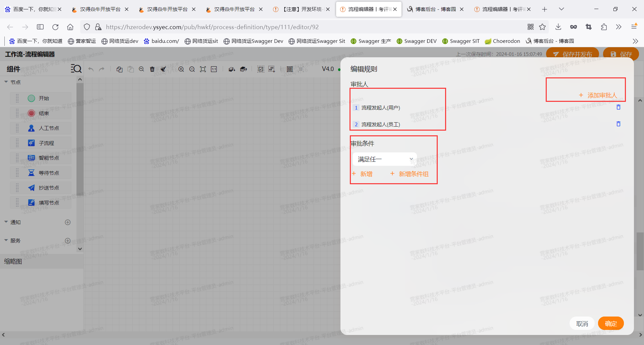
Task: Undo the last editor action
Action: point(91,69)
